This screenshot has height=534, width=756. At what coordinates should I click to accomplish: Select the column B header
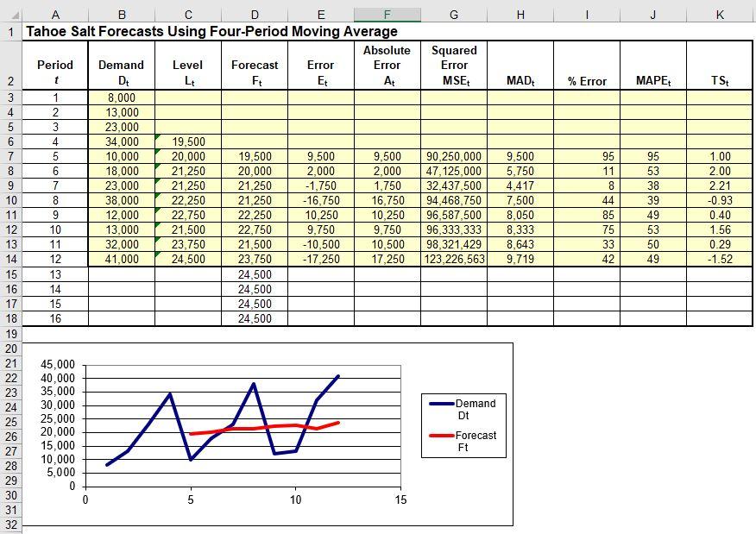click(121, 15)
